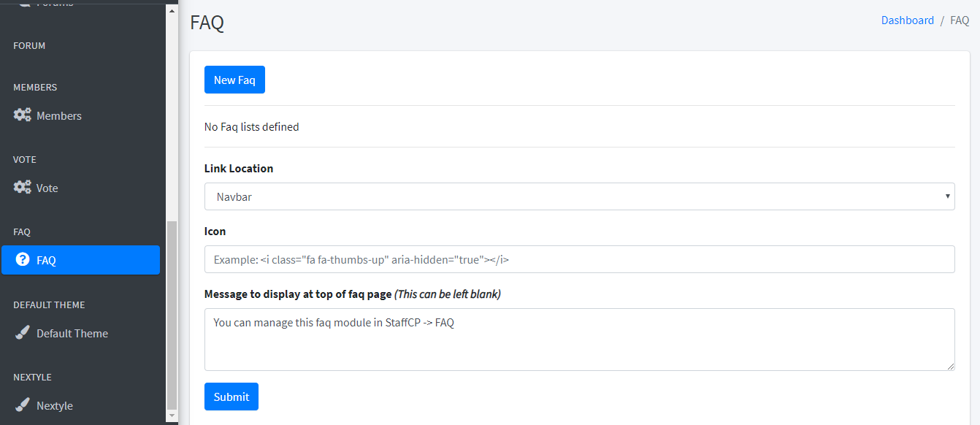Select Default Theme in the sidebar
Screen dimensions: 980x425
tap(72, 333)
